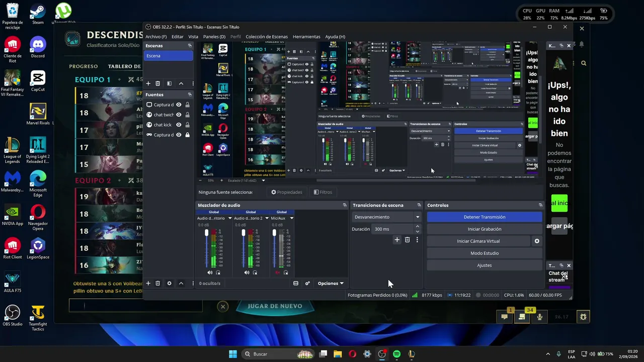Remove the scene transition with the trash icon

[x=408, y=240]
